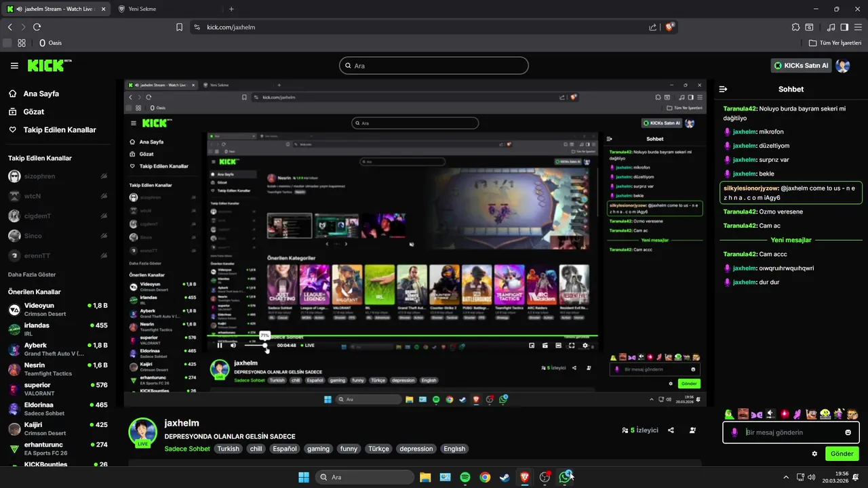This screenshot has width=868, height=488.
Task: Click KICKs Satın Al button
Action: click(x=801, y=66)
